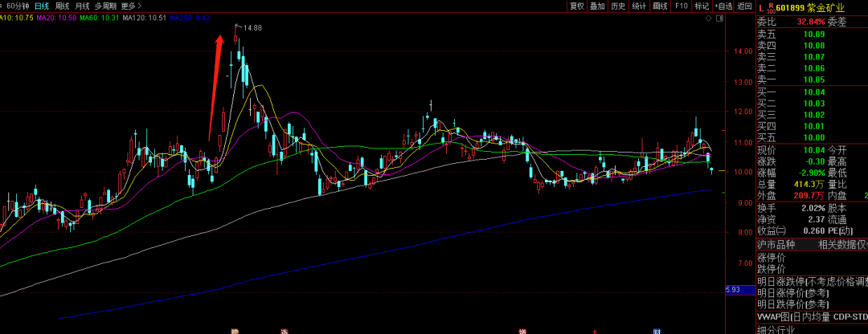Click the 9.00 price axis label
This screenshot has width=868, height=334.
point(745,203)
